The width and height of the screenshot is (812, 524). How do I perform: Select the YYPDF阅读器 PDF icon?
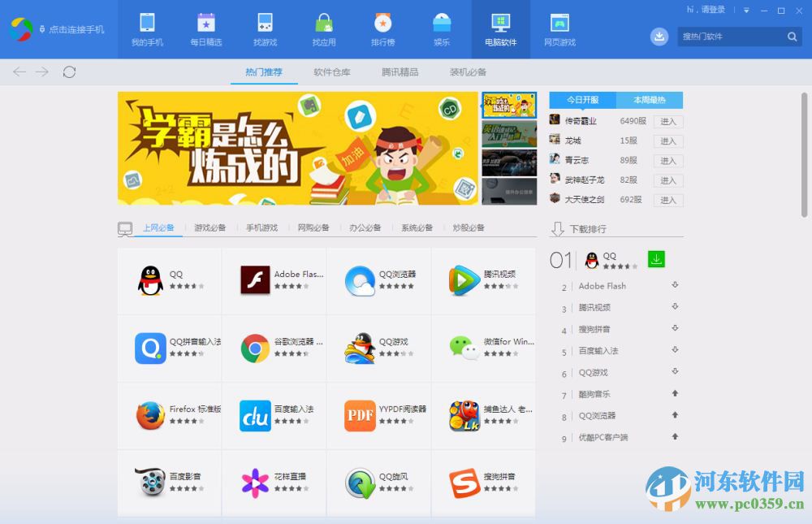[360, 416]
